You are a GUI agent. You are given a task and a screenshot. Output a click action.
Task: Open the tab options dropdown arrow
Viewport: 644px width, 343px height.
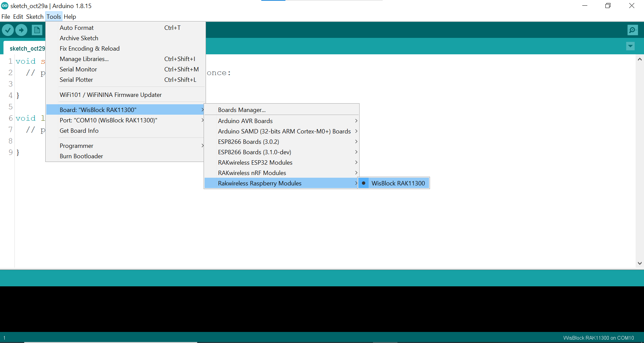click(631, 46)
